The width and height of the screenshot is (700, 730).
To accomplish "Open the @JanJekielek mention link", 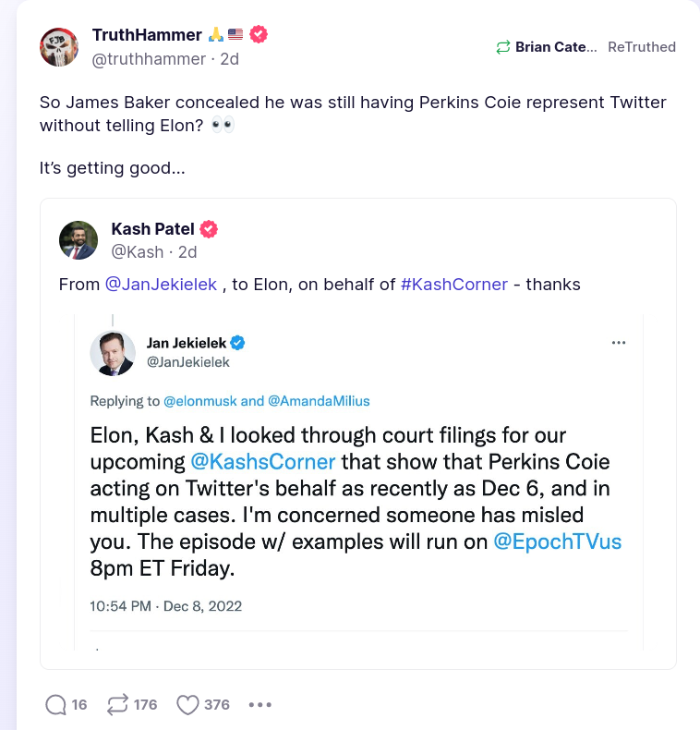I will click(162, 285).
